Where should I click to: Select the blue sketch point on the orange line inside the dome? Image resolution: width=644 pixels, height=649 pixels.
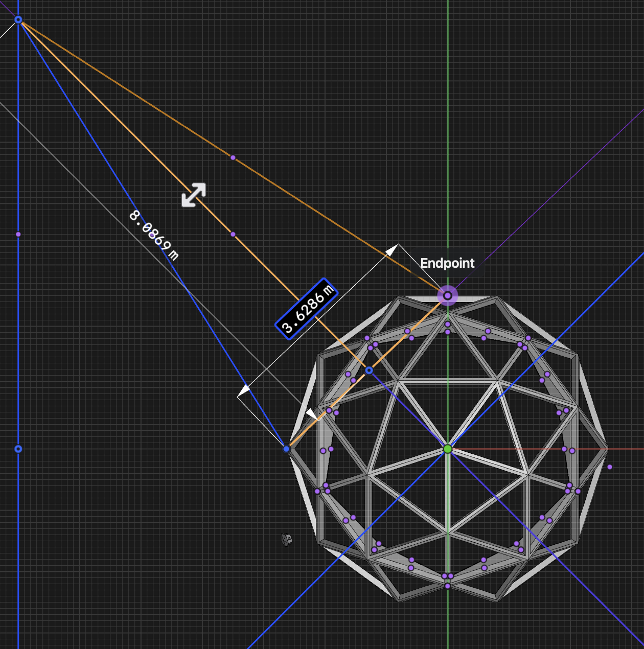369,370
